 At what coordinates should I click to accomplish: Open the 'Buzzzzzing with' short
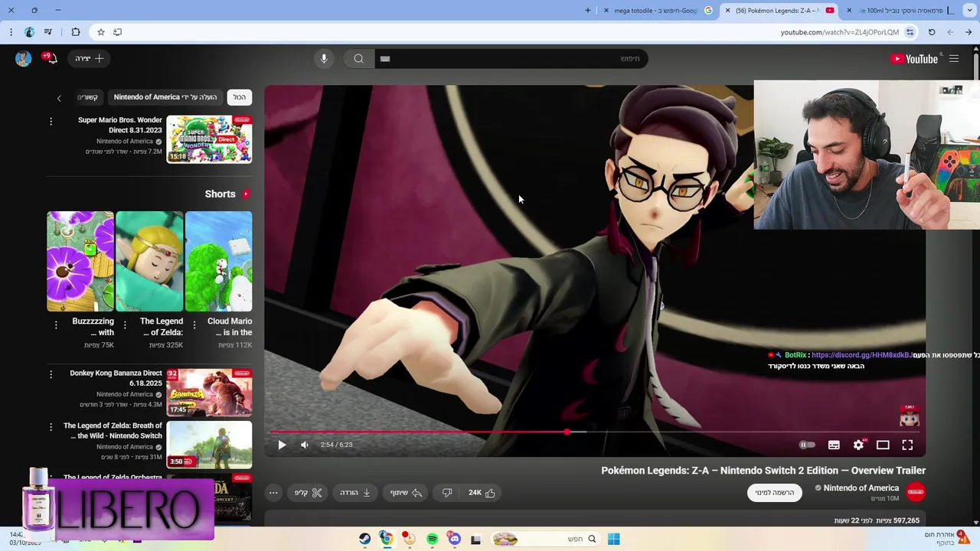[x=80, y=262]
